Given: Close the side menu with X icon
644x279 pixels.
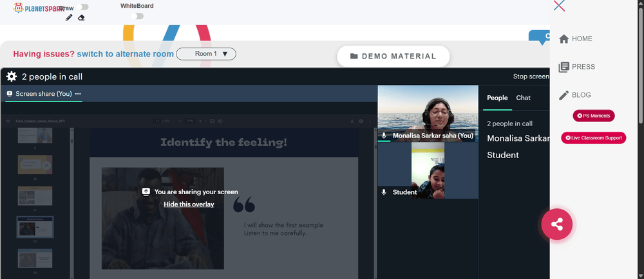Looking at the screenshot, I should click(x=559, y=6).
